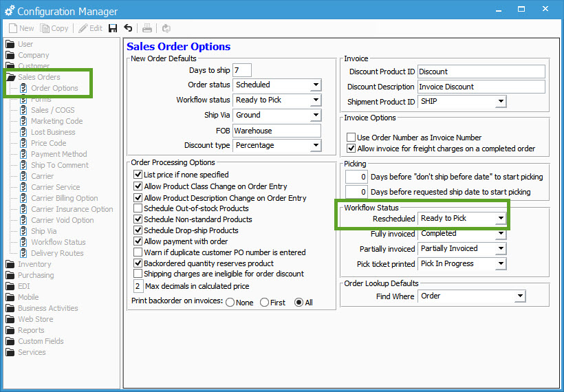
Task: Open the EDI folder
Action: point(19,286)
